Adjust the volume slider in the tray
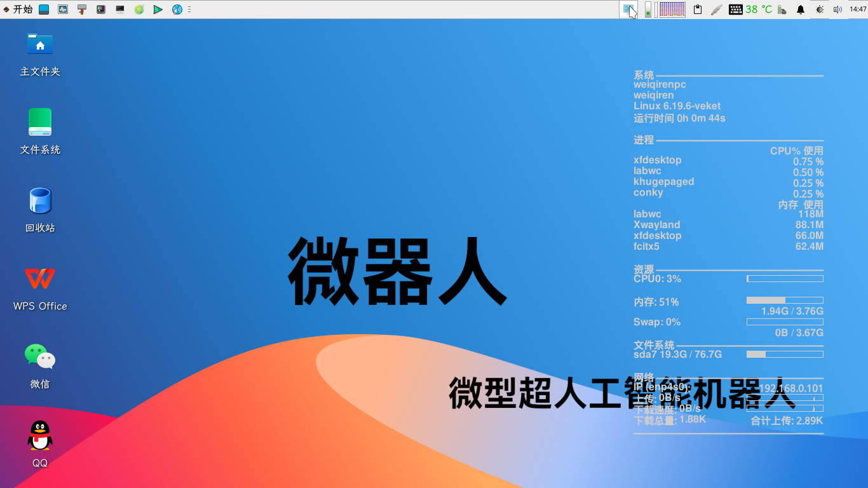868x488 pixels. point(648,9)
